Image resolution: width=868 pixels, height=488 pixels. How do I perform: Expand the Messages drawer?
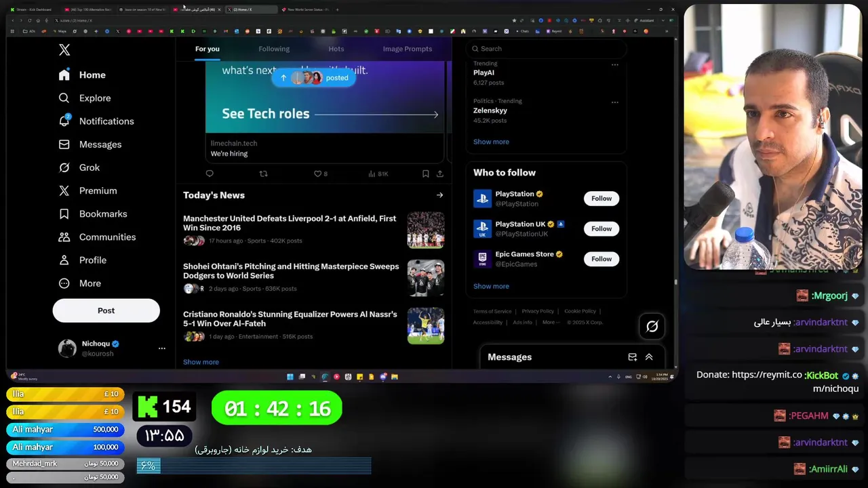point(649,357)
